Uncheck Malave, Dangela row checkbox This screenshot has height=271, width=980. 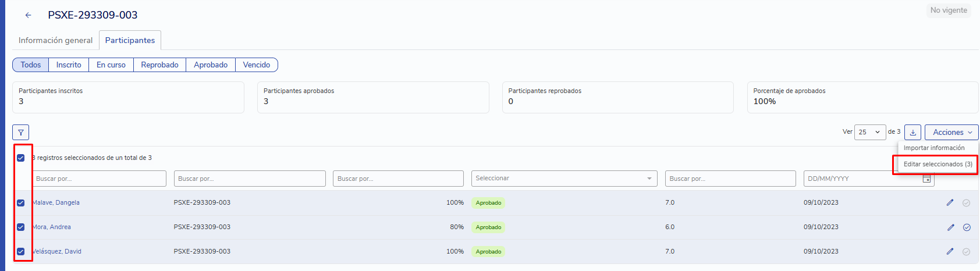click(21, 202)
